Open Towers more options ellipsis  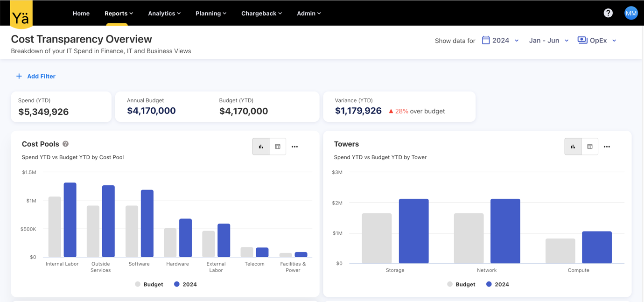[607, 147]
